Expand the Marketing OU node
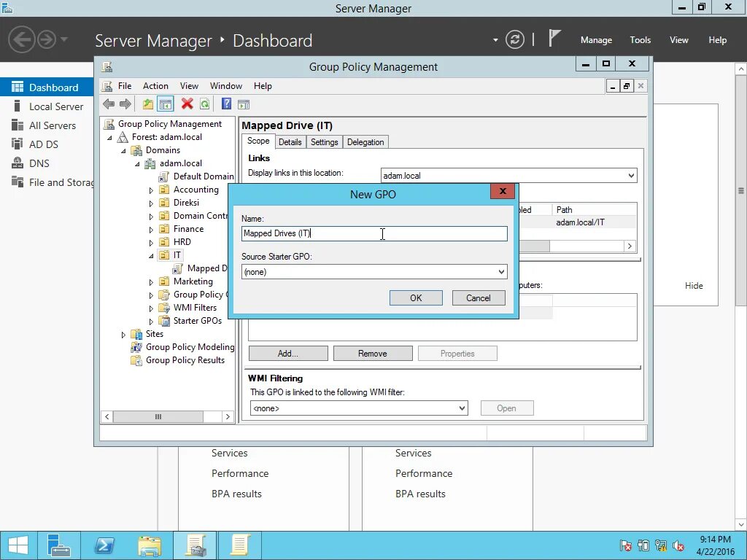This screenshot has width=747, height=560. (151, 282)
